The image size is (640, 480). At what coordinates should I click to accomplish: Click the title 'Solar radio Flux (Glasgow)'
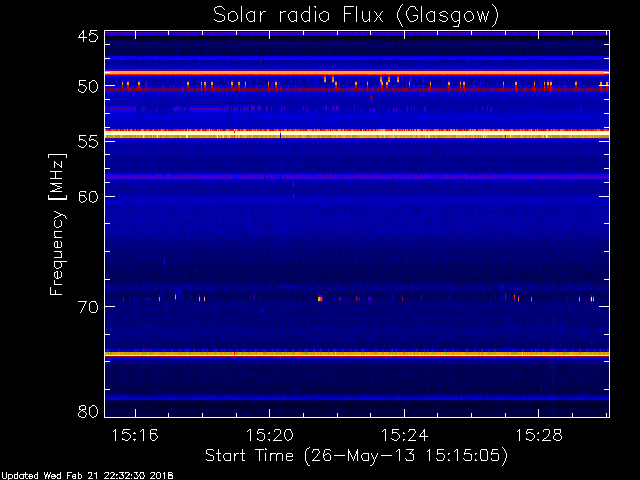(356, 16)
